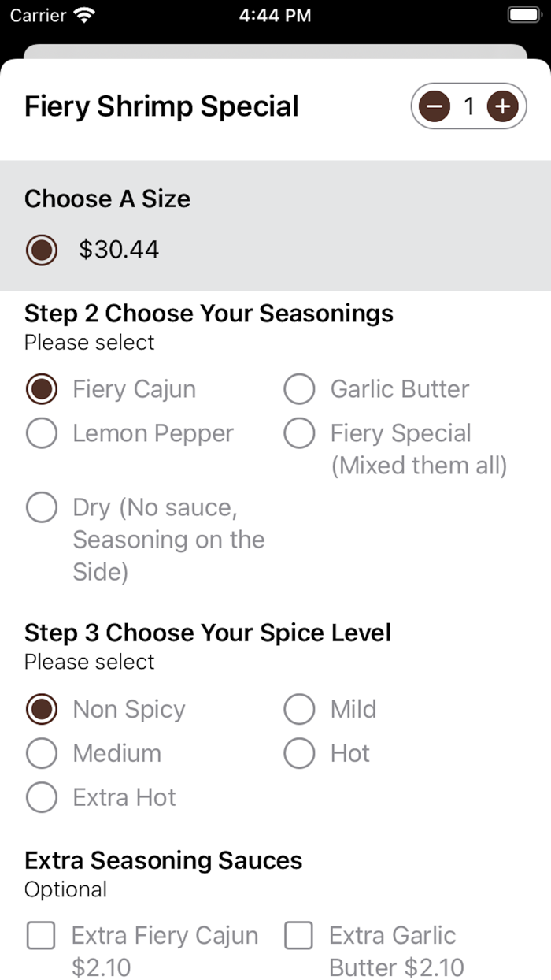The width and height of the screenshot is (551, 980).
Task: Tap the Wi-Fi status icon
Action: [x=83, y=15]
